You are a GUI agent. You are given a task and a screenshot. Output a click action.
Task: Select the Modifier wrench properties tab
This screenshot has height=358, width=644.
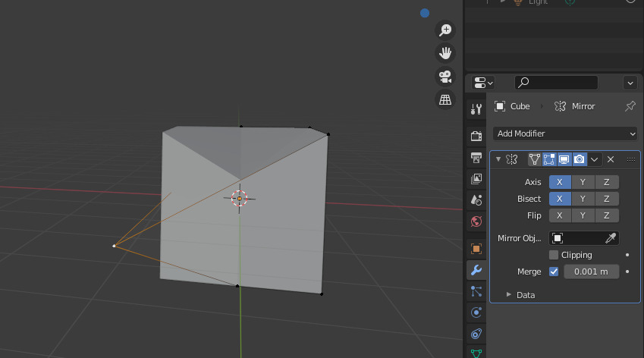pos(476,270)
